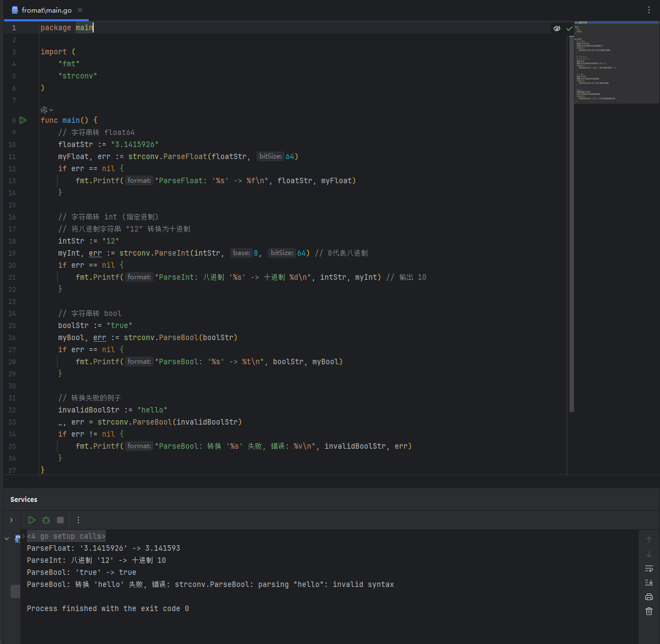Click strconv.ParseFloat call on line 11
Viewport: 660px width, 644px height.
point(167,156)
